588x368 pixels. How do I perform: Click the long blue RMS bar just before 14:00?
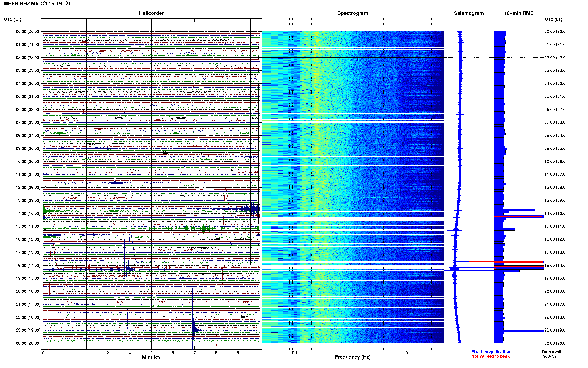[x=514, y=210]
